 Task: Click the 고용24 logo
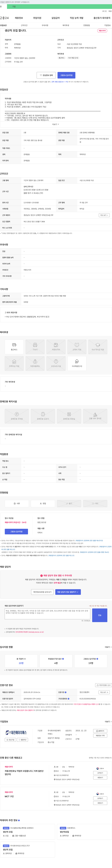[4, 18]
